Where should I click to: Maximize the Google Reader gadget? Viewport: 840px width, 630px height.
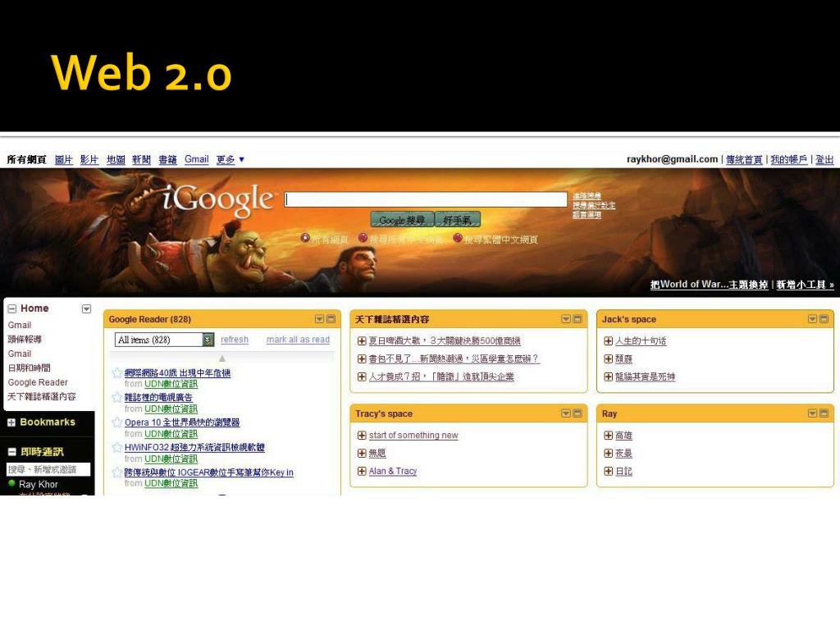point(331,319)
